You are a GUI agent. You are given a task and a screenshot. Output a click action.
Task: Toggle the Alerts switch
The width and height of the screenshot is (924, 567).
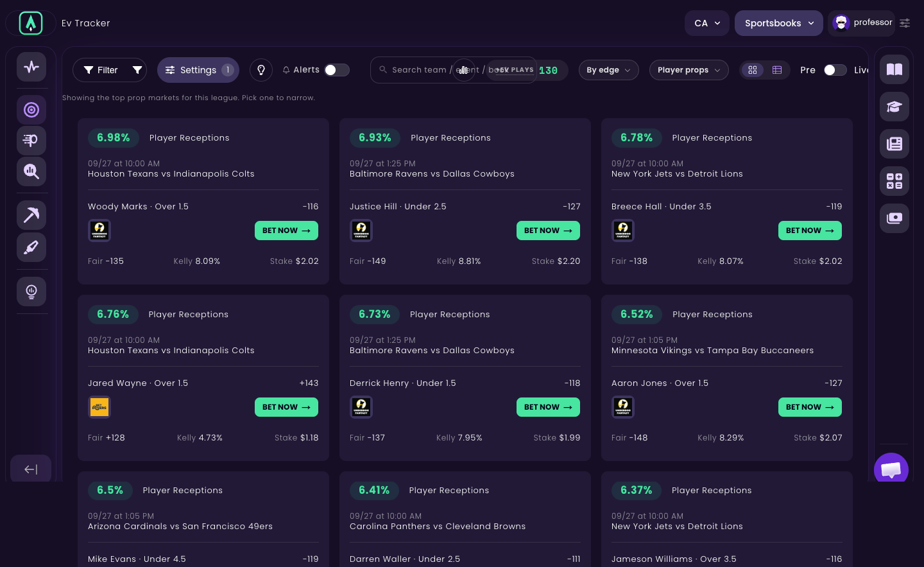[x=337, y=70]
